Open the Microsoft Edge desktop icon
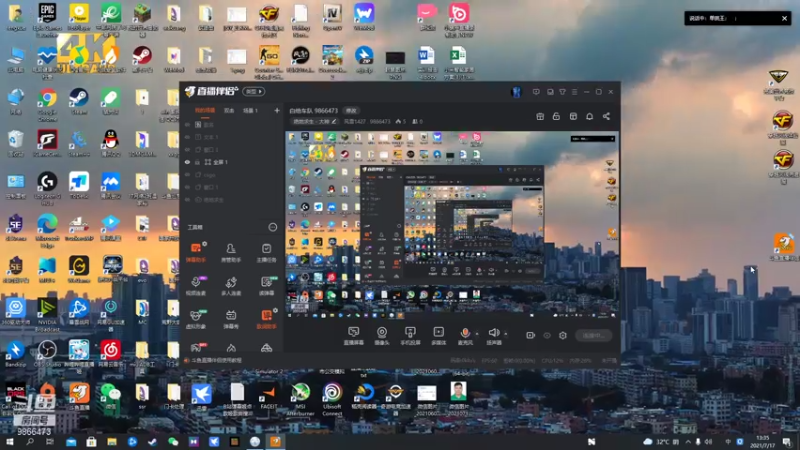Image resolution: width=800 pixels, height=450 pixels. click(x=47, y=231)
